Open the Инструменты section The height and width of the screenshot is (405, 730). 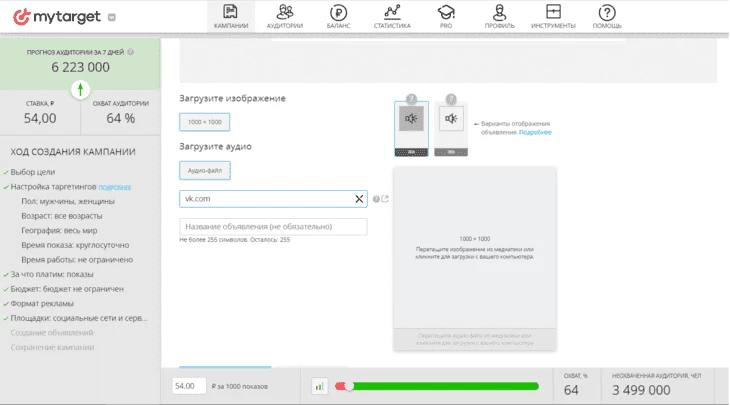tap(553, 17)
